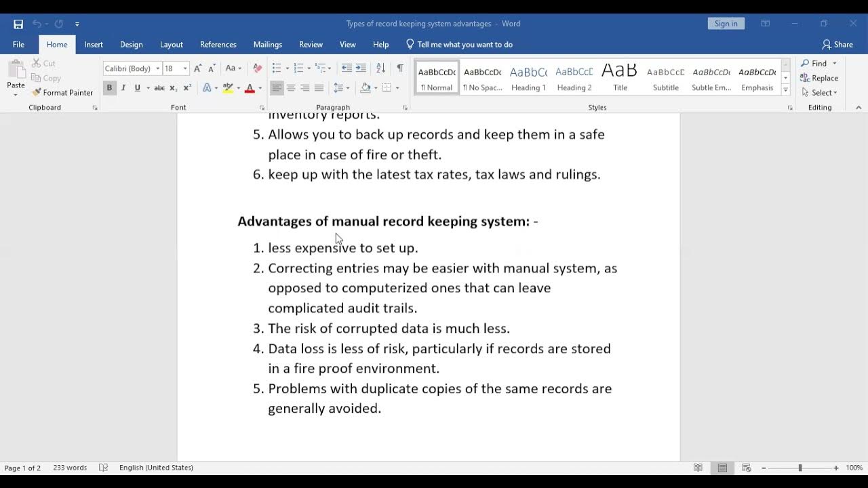Open the Ribbon Display Options icon
This screenshot has height=488, width=868.
[766, 24]
